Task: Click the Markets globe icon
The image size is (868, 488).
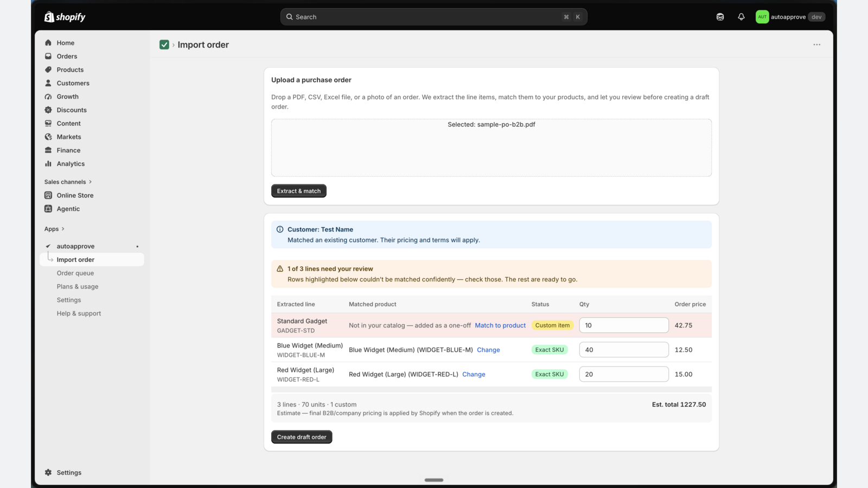Action: (48, 137)
